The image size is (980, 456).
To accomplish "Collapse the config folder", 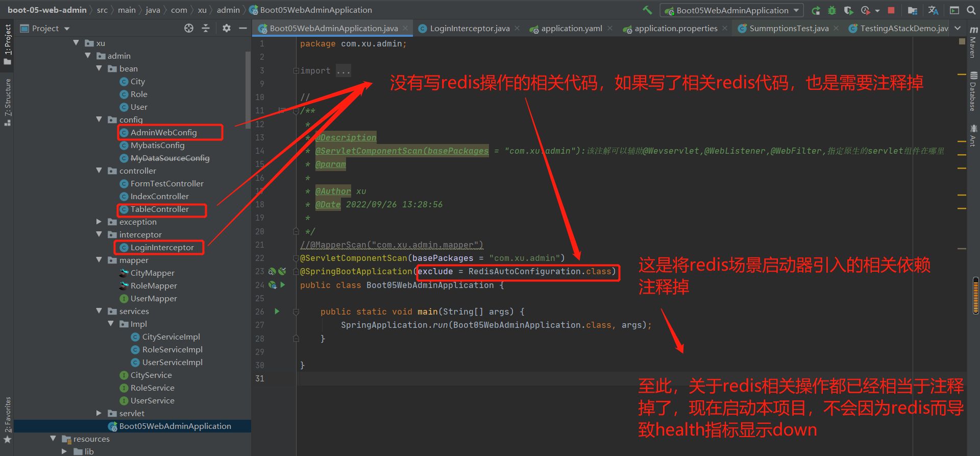I will click(99, 119).
